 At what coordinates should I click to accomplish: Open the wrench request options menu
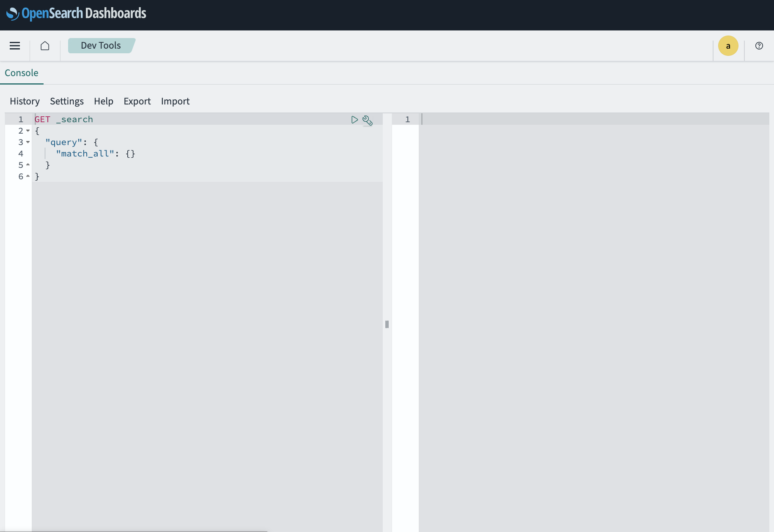368,121
